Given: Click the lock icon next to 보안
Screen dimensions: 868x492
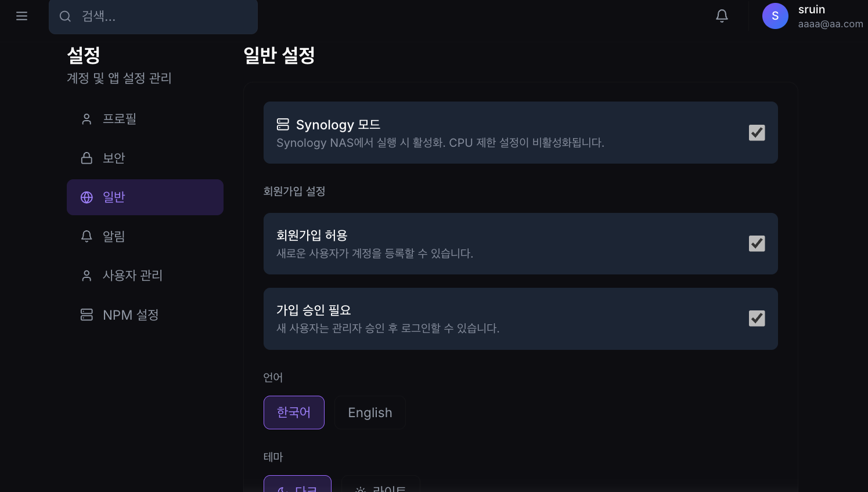Looking at the screenshot, I should pos(87,157).
